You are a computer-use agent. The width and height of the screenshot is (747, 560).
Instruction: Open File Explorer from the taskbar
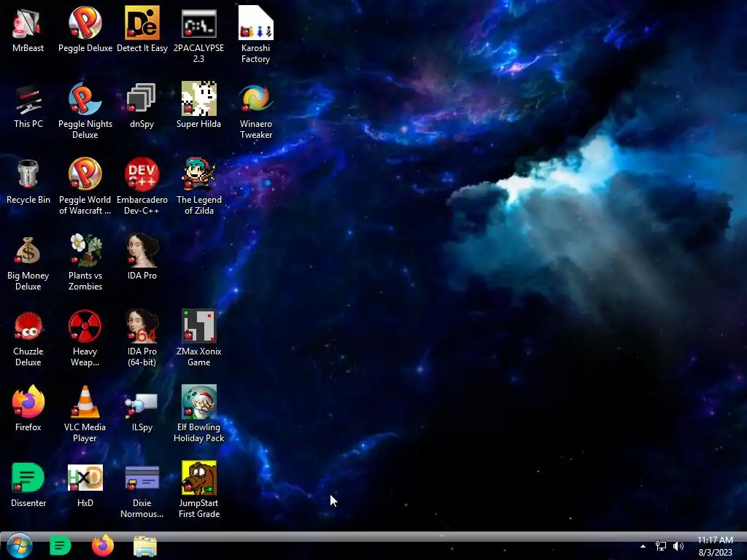click(145, 546)
